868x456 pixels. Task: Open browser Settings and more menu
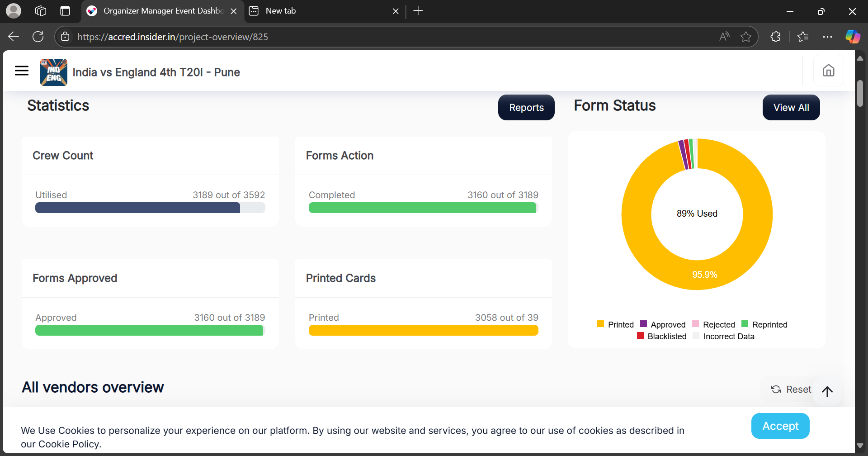click(827, 37)
